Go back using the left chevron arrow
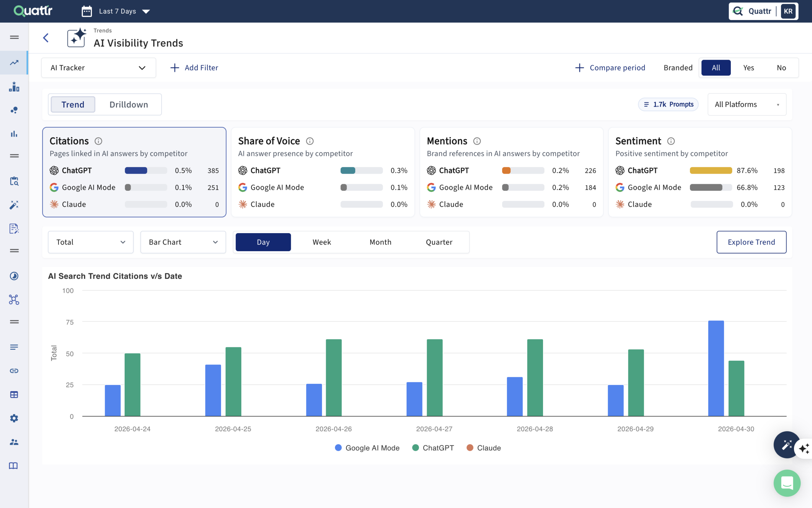This screenshot has width=812, height=508. [x=46, y=38]
